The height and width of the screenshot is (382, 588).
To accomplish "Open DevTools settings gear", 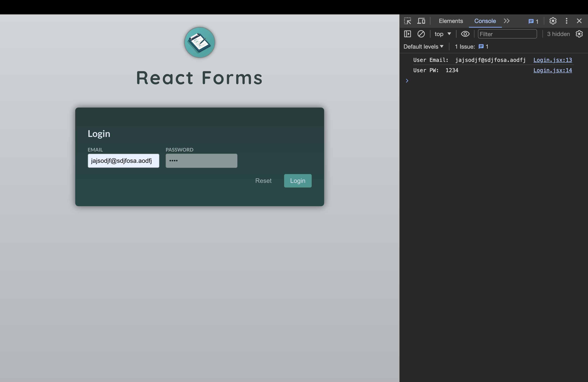I will pyautogui.click(x=553, y=21).
